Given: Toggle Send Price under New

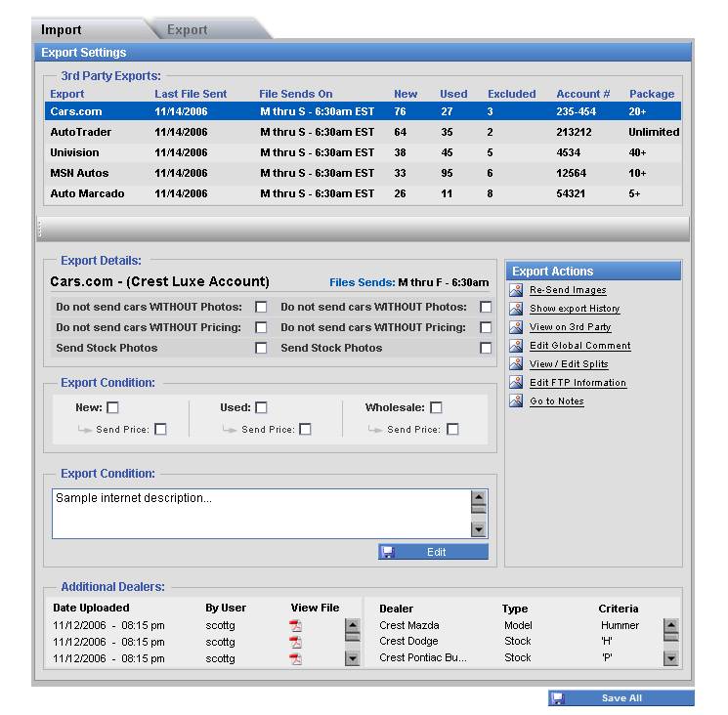Looking at the screenshot, I should coord(160,429).
